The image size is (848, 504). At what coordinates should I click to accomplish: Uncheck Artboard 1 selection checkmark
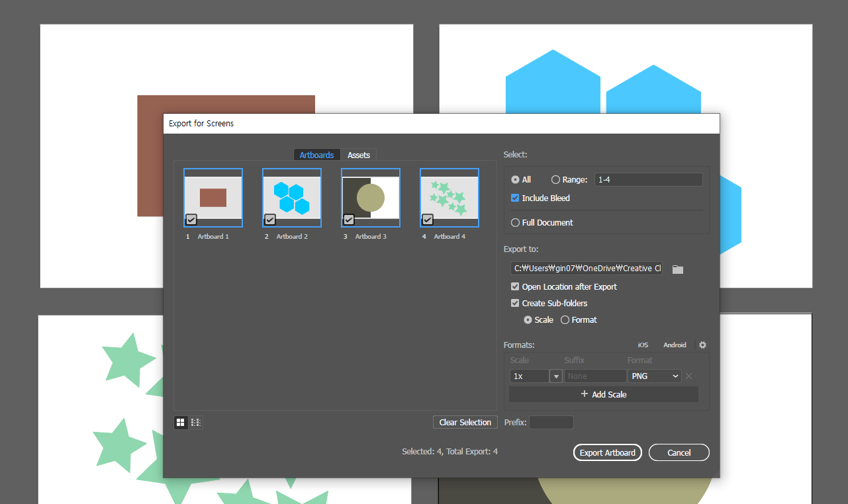pyautogui.click(x=191, y=220)
